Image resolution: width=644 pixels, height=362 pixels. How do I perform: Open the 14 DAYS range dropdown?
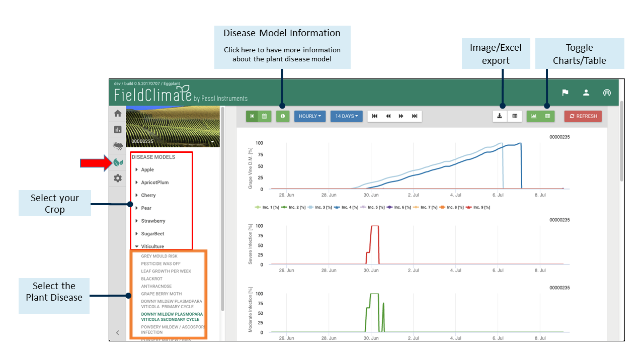coord(346,116)
